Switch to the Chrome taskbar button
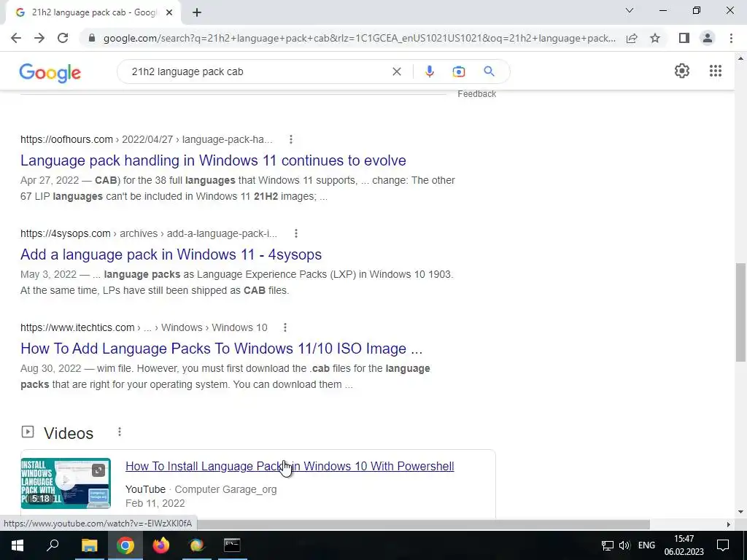The height and width of the screenshot is (560, 747). click(x=125, y=545)
